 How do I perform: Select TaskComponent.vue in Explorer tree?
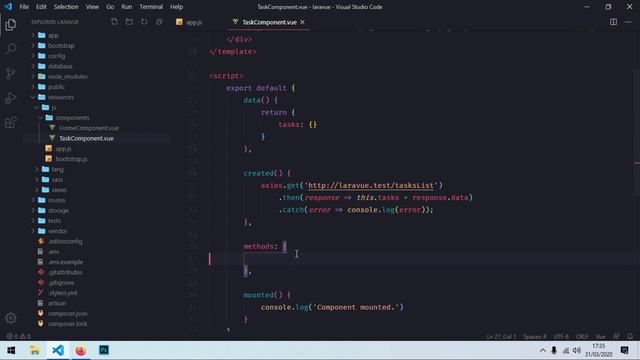(x=86, y=138)
